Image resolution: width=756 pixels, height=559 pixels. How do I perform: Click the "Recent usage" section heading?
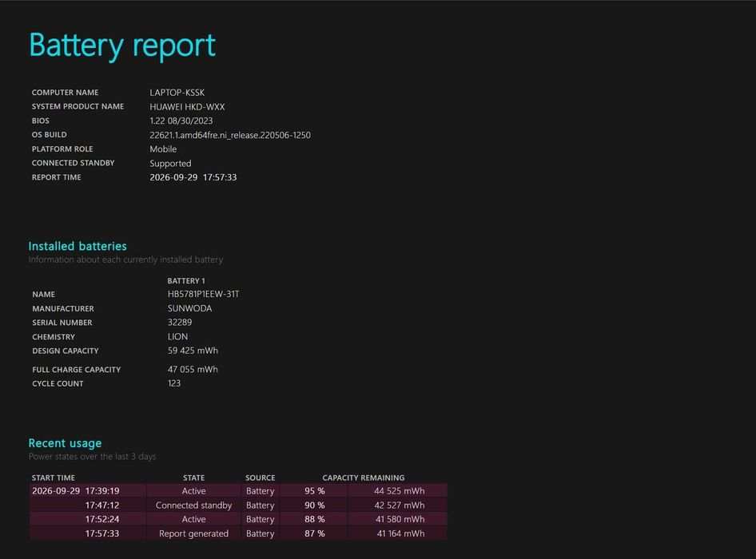coord(65,443)
